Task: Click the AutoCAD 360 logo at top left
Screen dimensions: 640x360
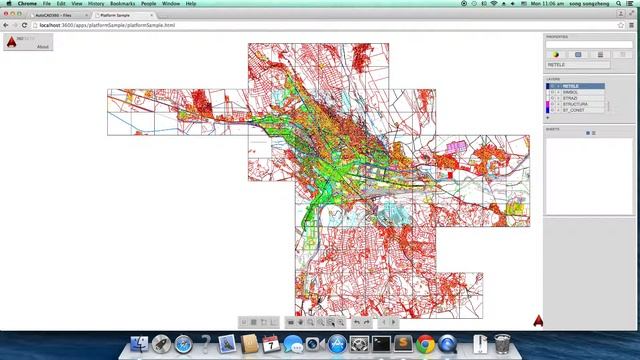Action: [x=12, y=42]
